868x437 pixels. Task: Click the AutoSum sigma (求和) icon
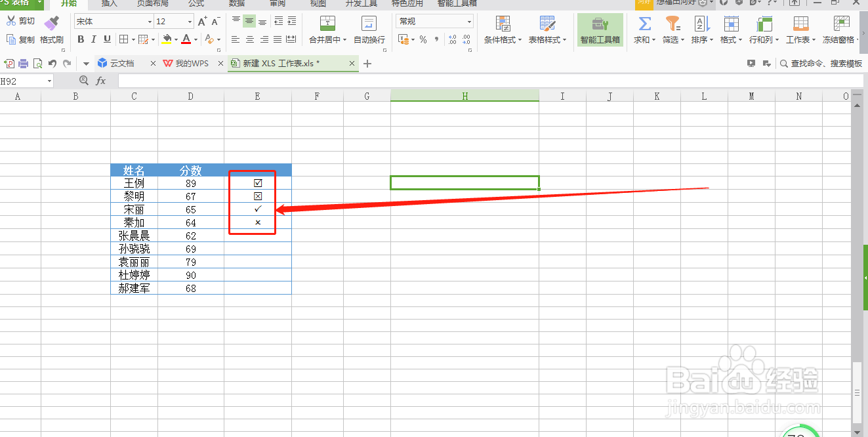click(x=645, y=24)
